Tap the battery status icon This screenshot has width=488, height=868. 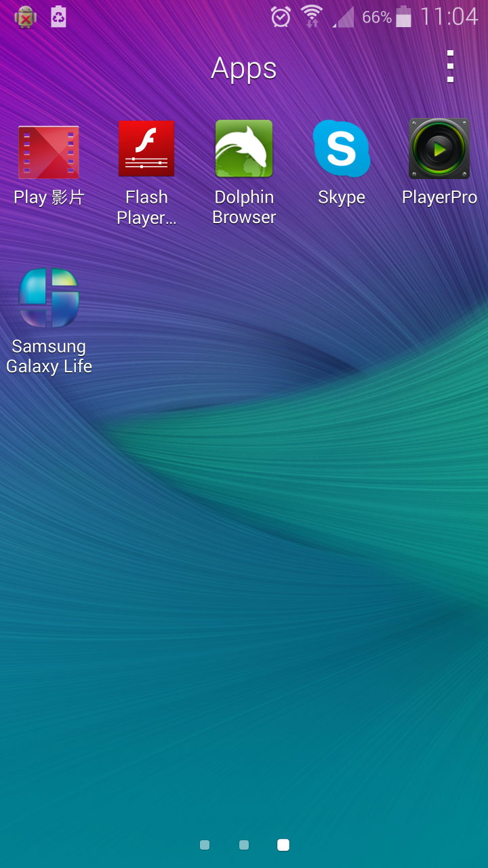[x=404, y=16]
